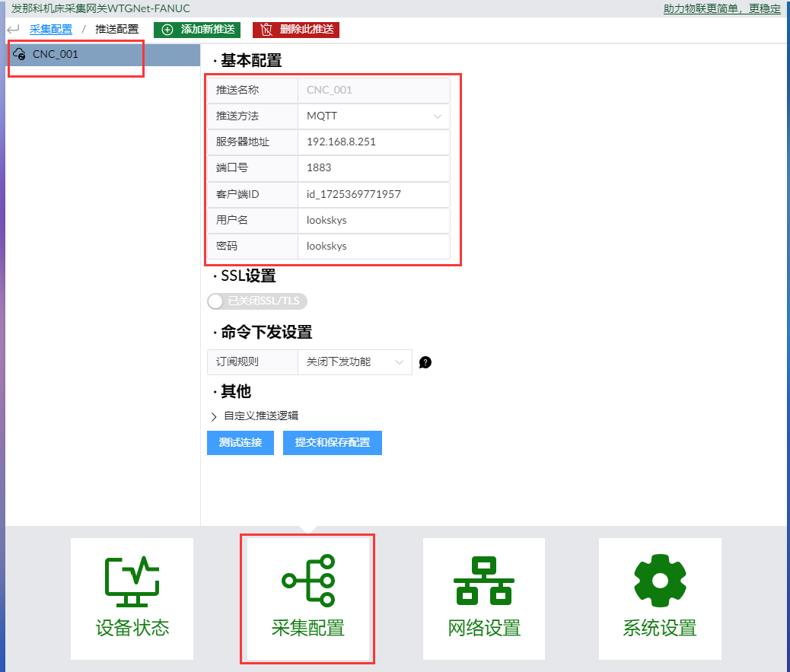Click the SSL设置 heading
The image size is (790, 672).
click(248, 275)
